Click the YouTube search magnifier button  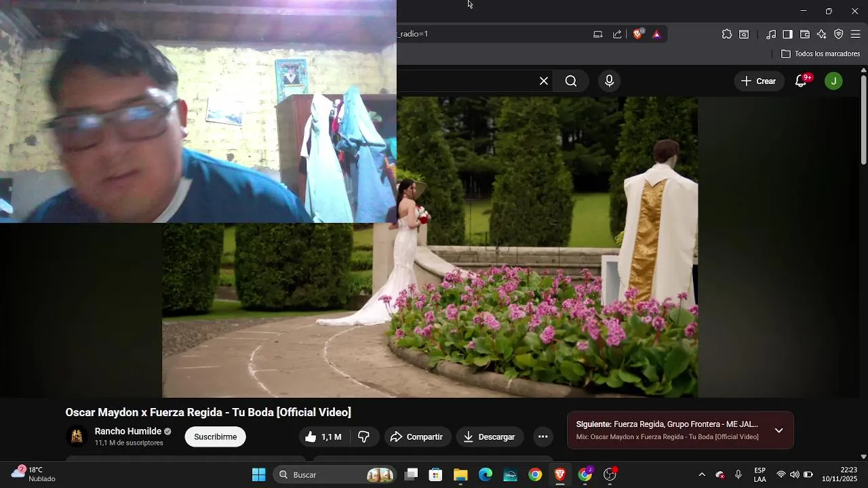(x=571, y=81)
